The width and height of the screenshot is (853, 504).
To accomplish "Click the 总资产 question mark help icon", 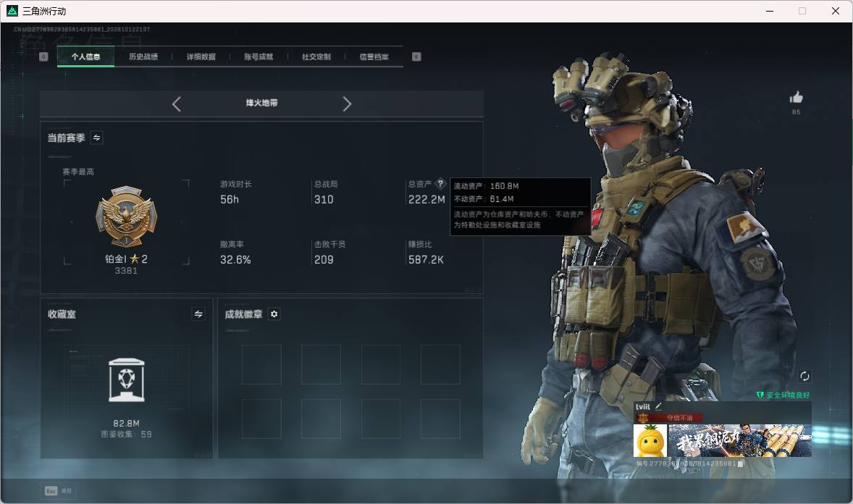I will pyautogui.click(x=441, y=183).
